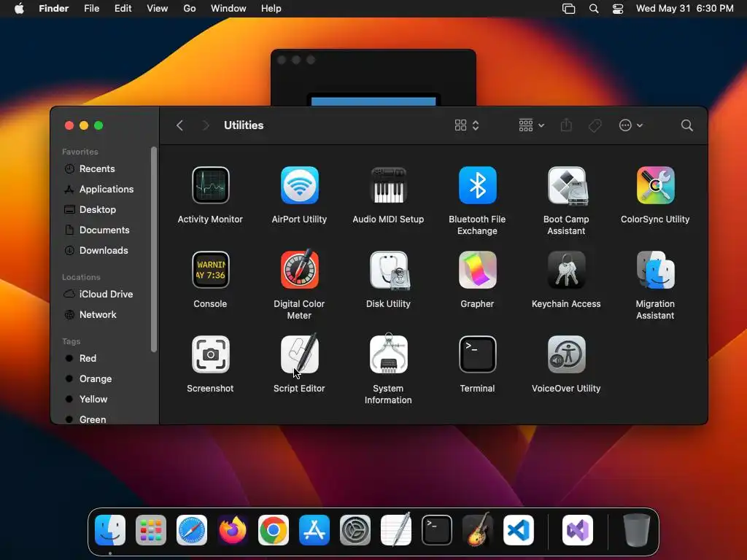
Task: Select Applications in the sidebar
Action: point(106,189)
